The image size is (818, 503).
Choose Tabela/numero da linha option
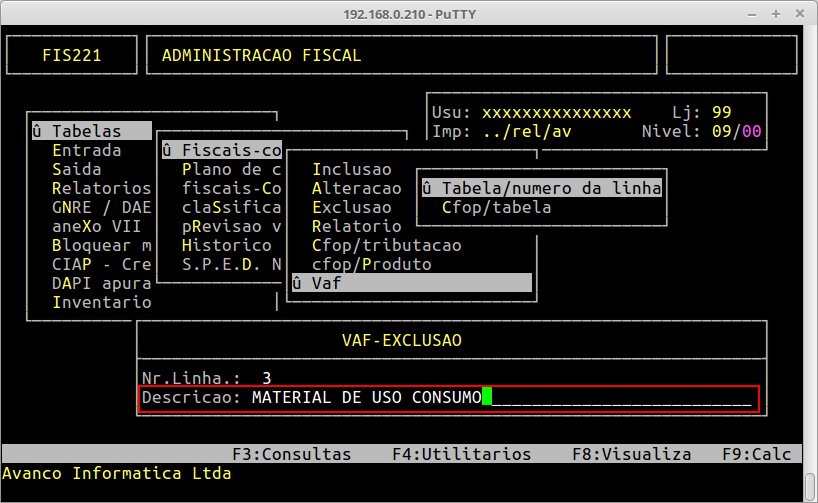coord(542,188)
